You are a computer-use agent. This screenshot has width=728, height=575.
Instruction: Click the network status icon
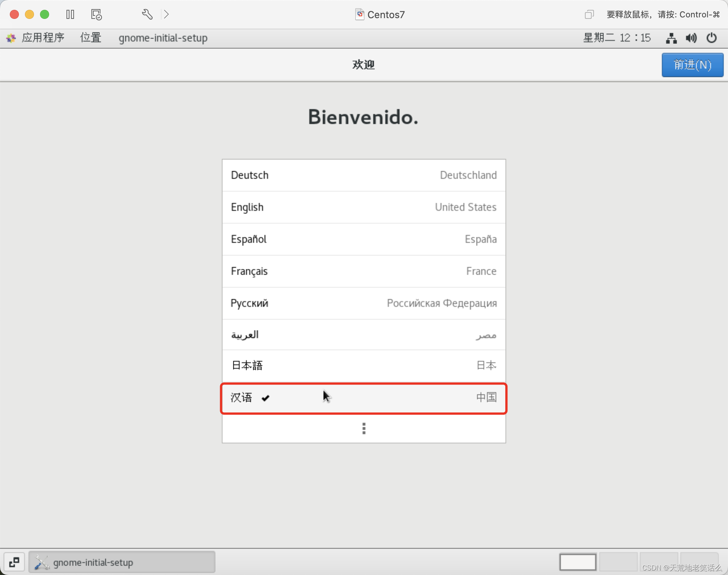click(x=671, y=38)
